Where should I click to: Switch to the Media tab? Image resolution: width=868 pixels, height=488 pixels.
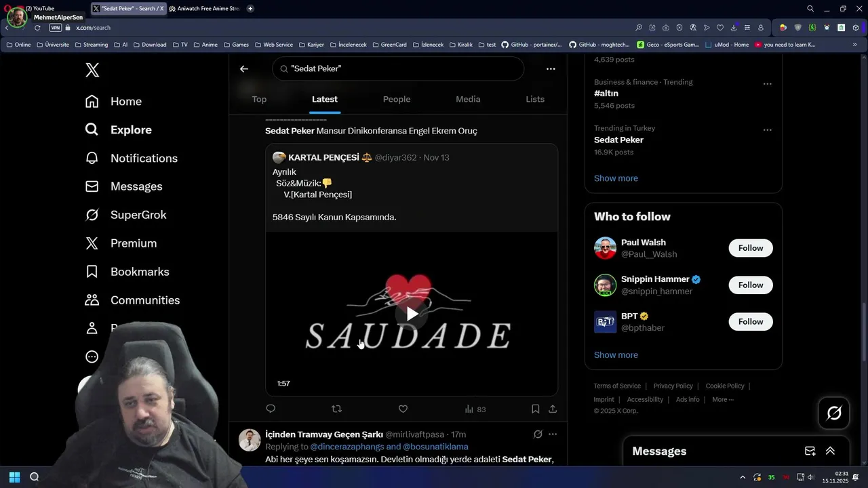pyautogui.click(x=468, y=99)
